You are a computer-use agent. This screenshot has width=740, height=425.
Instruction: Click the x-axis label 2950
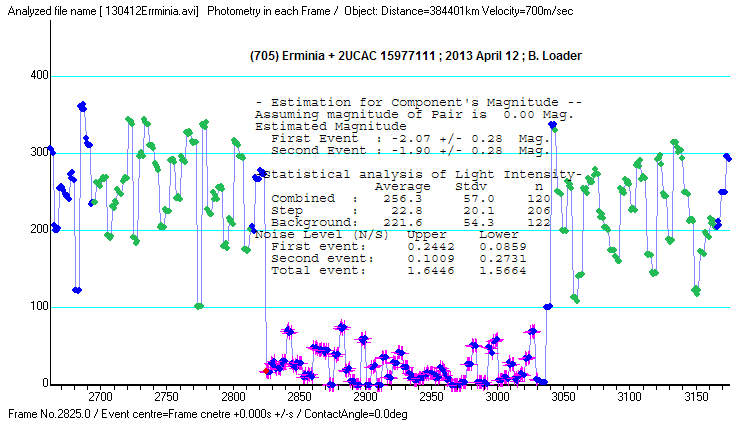click(x=431, y=396)
